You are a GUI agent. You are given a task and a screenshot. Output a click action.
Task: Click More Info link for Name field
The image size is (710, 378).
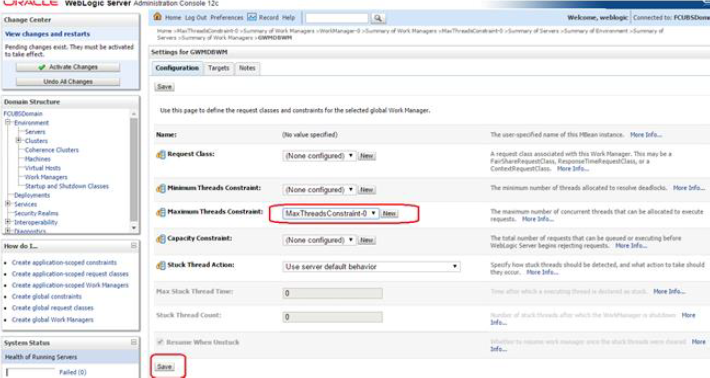click(x=646, y=135)
